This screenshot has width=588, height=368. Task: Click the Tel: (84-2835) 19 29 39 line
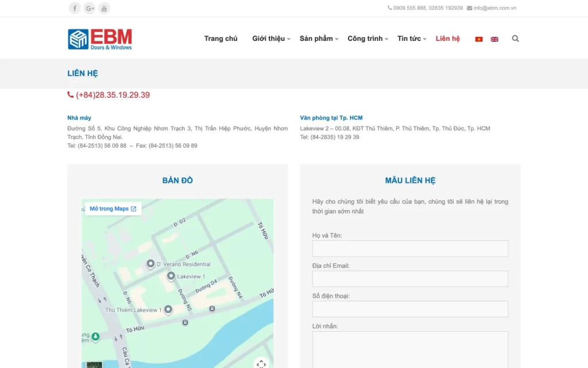pyautogui.click(x=330, y=137)
